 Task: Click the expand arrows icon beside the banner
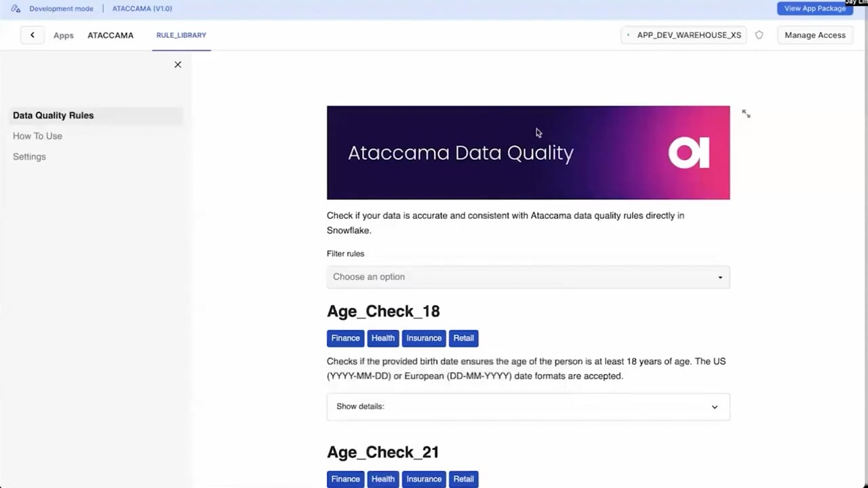746,114
